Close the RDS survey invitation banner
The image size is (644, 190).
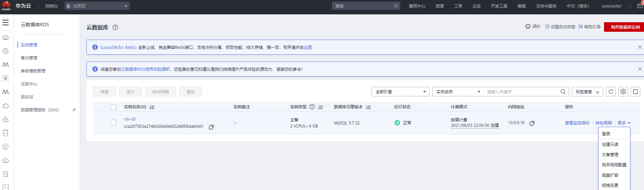(x=640, y=69)
